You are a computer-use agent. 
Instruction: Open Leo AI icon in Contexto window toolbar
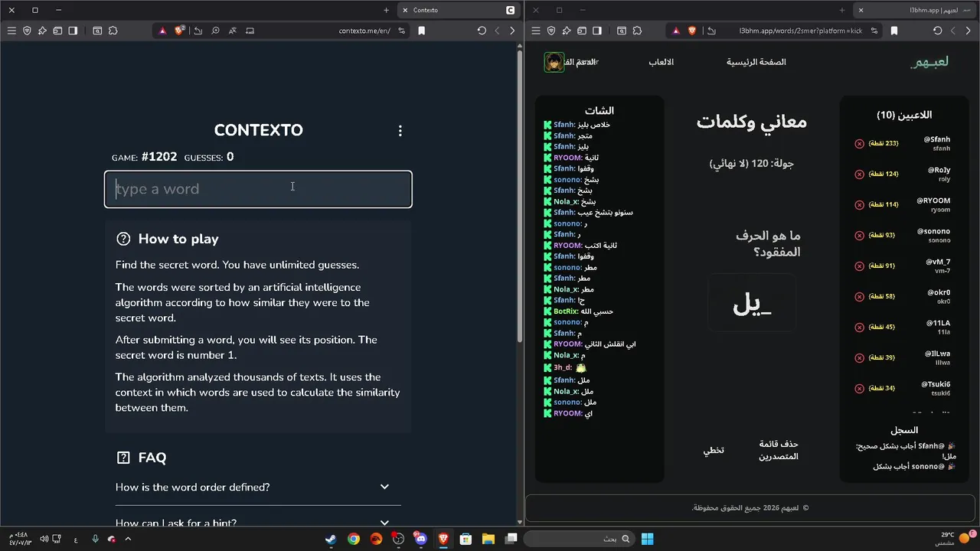pyautogui.click(x=42, y=31)
